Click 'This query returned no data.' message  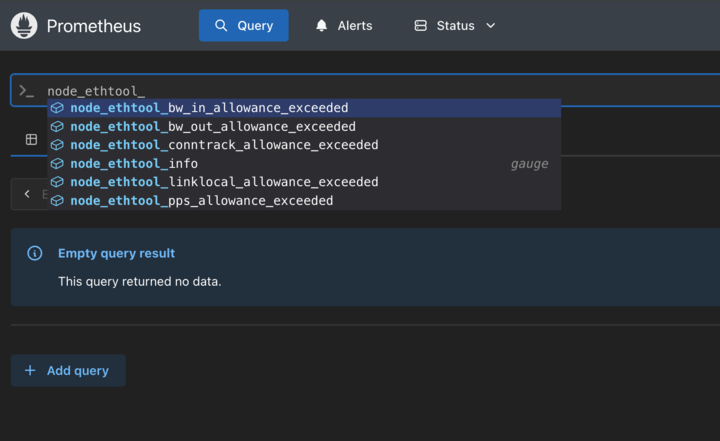coord(140,282)
